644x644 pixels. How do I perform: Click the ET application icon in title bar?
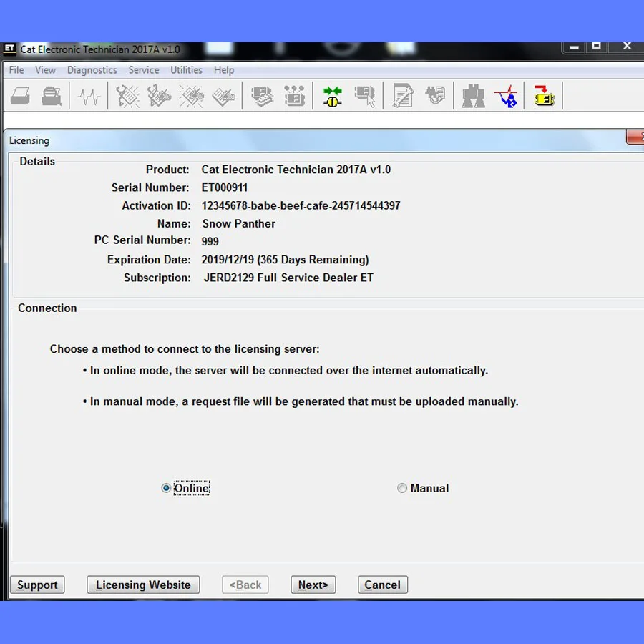[x=10, y=49]
